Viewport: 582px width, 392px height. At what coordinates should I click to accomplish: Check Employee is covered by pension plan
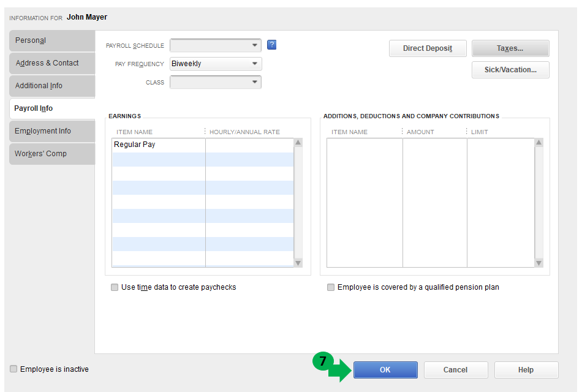331,287
